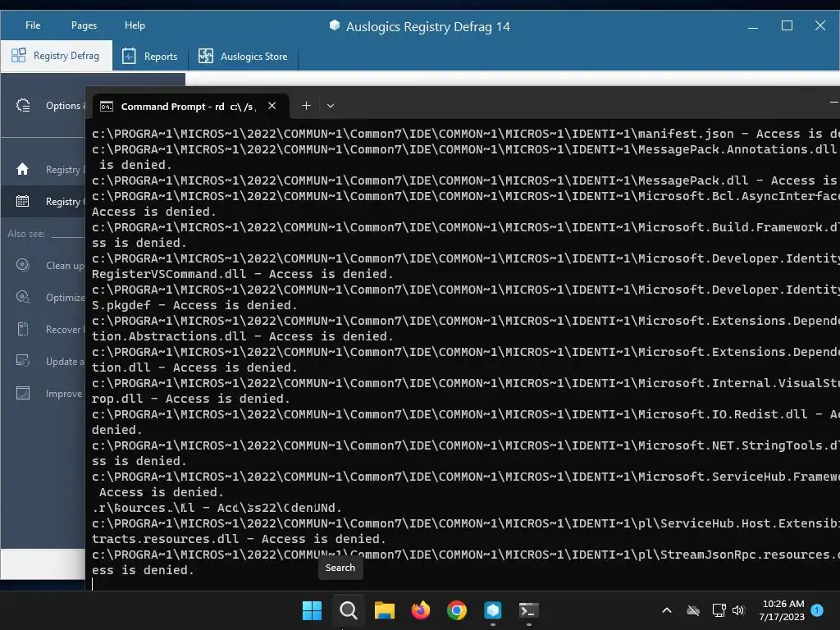Close the Command Prompt tab
840x630 pixels.
pyautogui.click(x=272, y=106)
